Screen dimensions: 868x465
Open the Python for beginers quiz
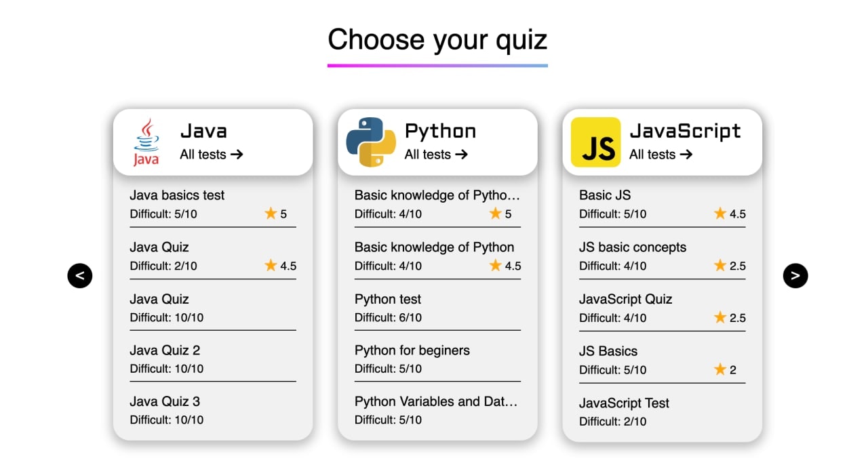pos(437,359)
